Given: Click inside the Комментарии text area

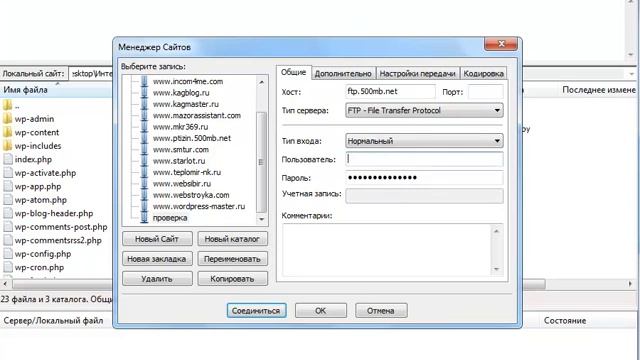Looking at the screenshot, I should click(387, 250).
